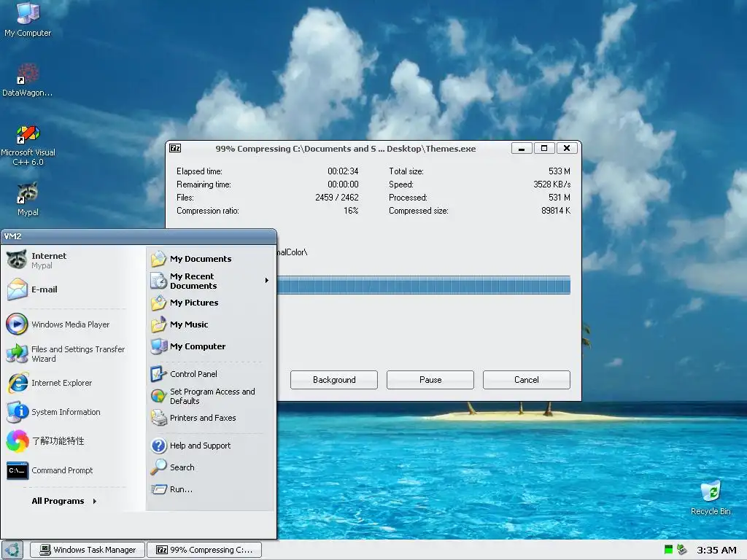This screenshot has height=560, width=747.
Task: Click the System Information icon
Action: tap(17, 412)
